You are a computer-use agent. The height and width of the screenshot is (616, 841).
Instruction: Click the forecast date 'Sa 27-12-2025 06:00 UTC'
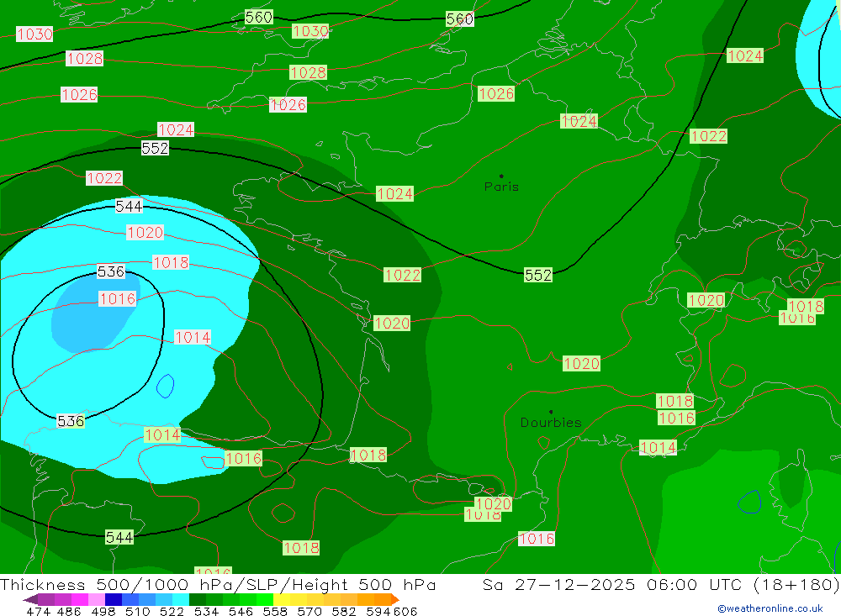[612, 584]
